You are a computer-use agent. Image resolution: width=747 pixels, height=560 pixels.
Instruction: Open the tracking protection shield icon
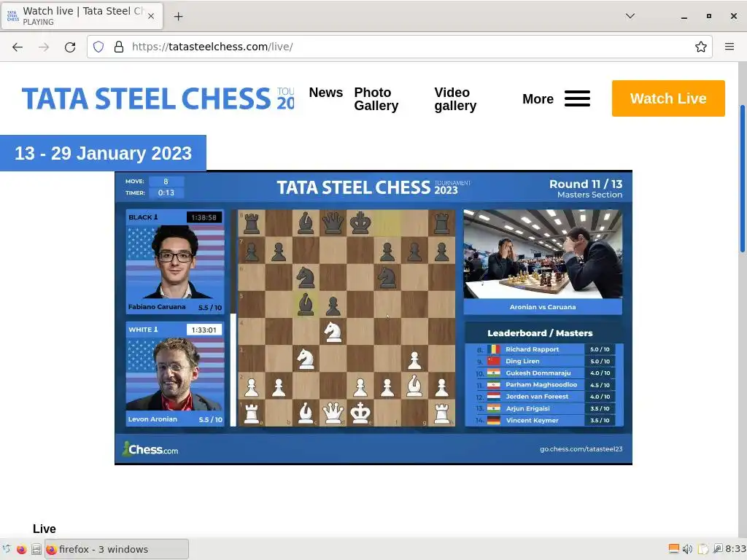pos(98,47)
